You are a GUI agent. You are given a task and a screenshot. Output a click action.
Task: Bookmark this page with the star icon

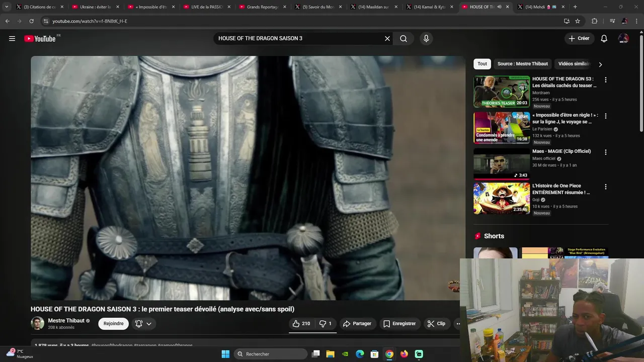point(578,21)
